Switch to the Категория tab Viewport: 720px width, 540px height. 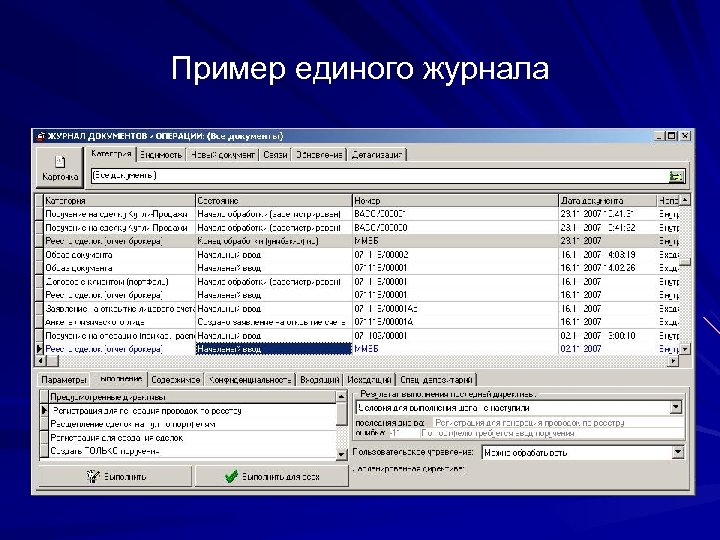[111, 154]
